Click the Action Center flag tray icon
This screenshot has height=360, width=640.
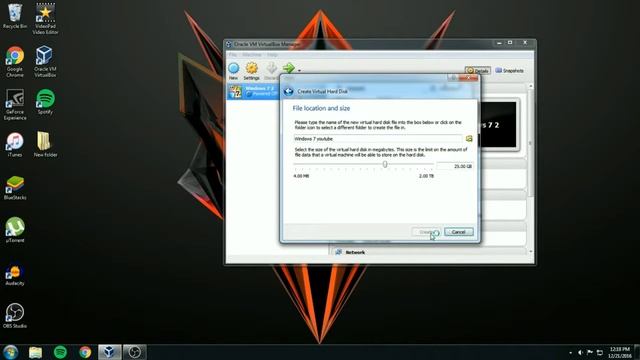click(590, 352)
